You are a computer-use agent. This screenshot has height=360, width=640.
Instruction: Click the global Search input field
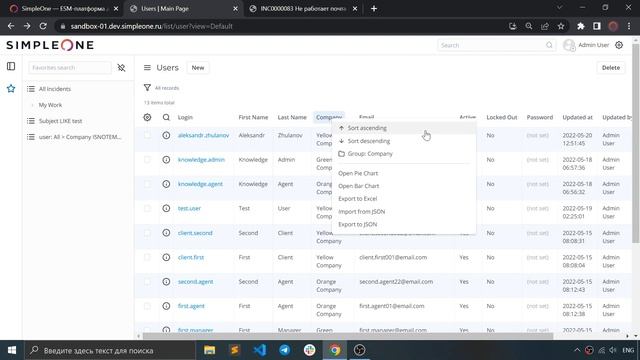(496, 45)
